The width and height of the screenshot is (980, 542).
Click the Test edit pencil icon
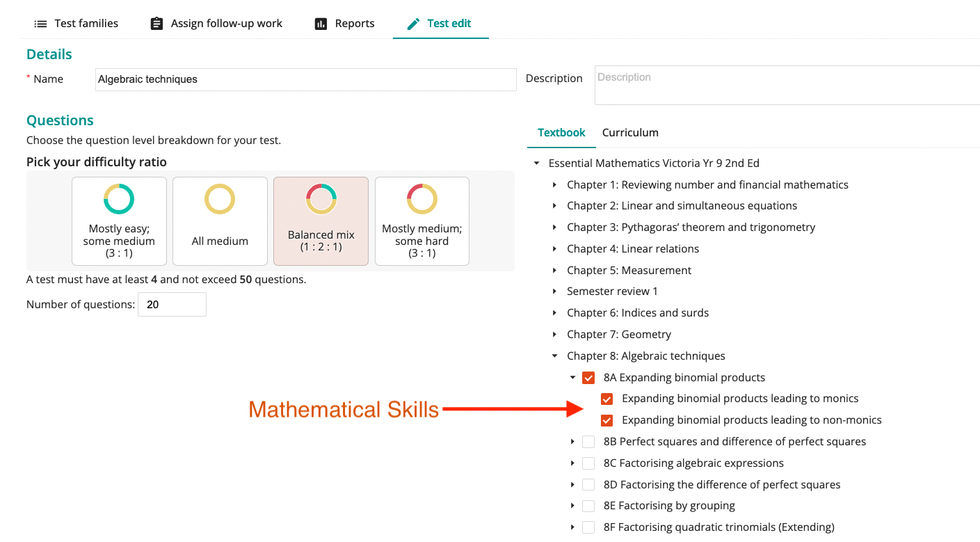coord(413,24)
